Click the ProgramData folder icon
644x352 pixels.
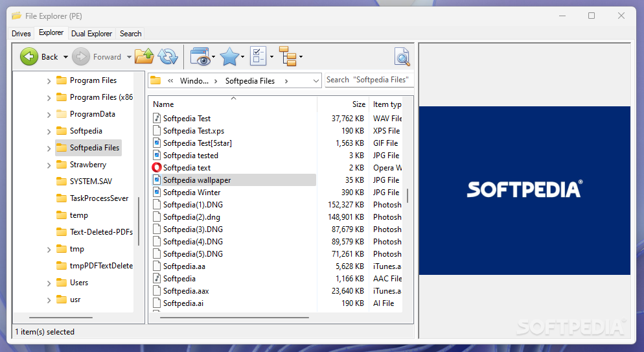coord(61,114)
